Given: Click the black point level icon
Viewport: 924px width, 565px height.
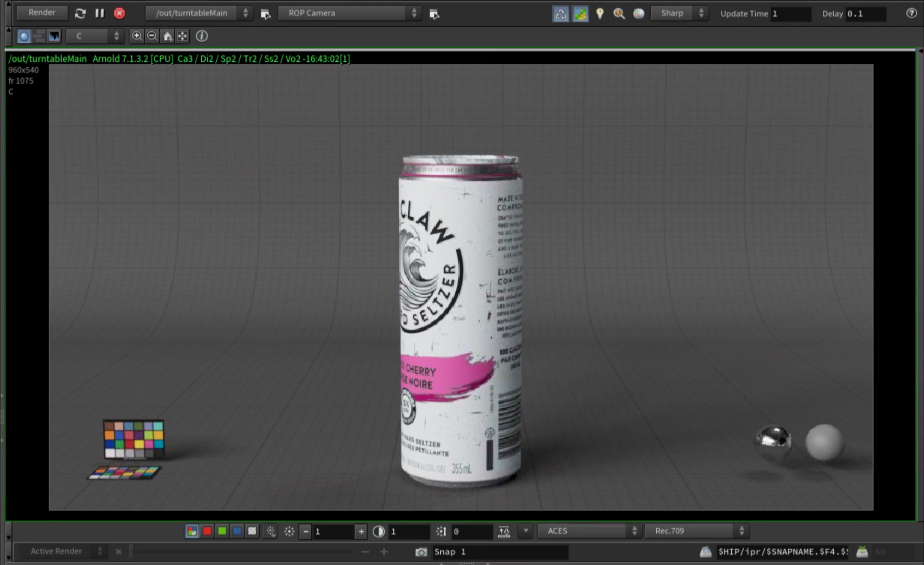Looking at the screenshot, I should (x=441, y=532).
